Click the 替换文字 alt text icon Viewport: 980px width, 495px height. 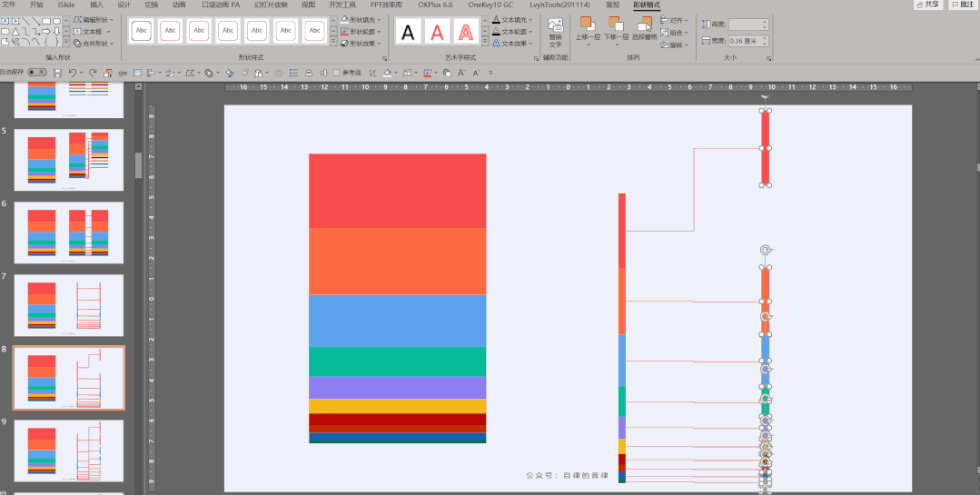556,33
